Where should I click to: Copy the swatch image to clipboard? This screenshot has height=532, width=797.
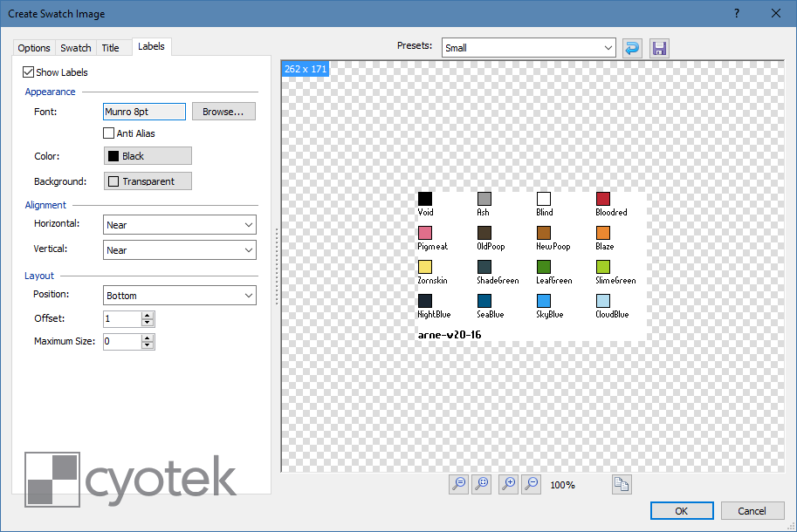pos(622,484)
